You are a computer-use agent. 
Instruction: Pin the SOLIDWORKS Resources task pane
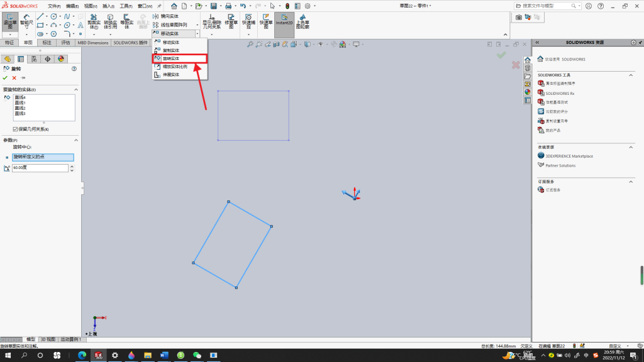(640, 42)
